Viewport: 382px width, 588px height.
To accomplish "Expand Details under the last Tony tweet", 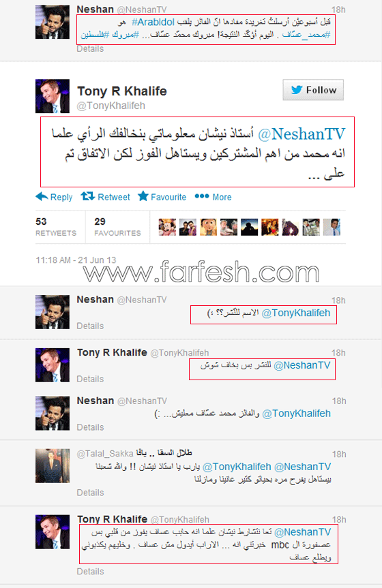I will pos(90,571).
